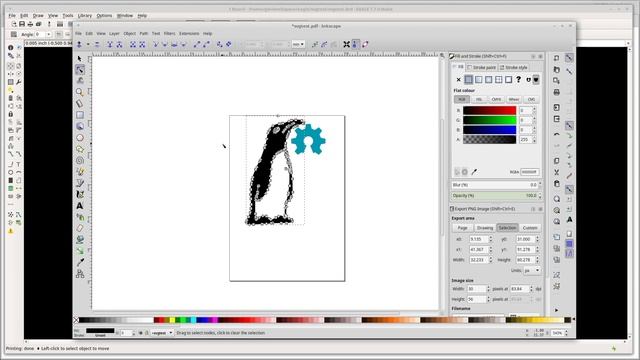Click the Print icon in commands bar
640x360 pixels.
[x=556, y=93]
